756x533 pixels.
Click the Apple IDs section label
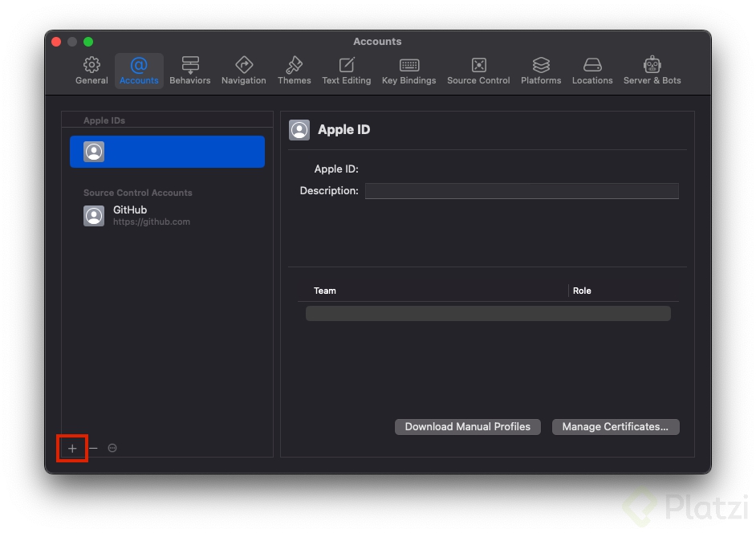[x=104, y=120]
